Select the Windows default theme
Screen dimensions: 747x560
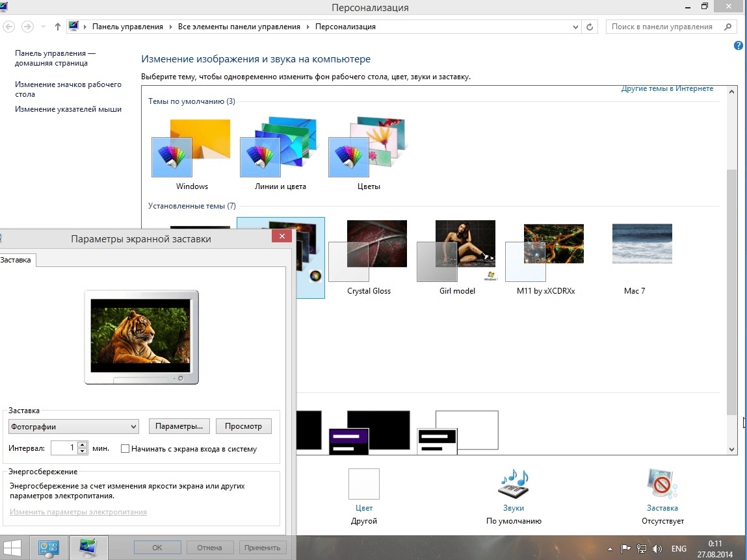pos(191,155)
